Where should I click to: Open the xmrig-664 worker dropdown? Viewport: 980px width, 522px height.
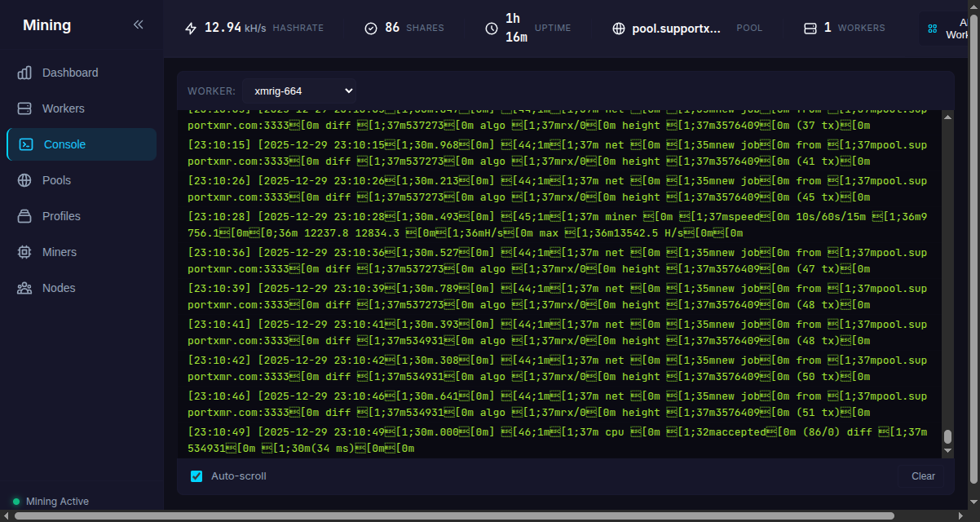point(298,91)
